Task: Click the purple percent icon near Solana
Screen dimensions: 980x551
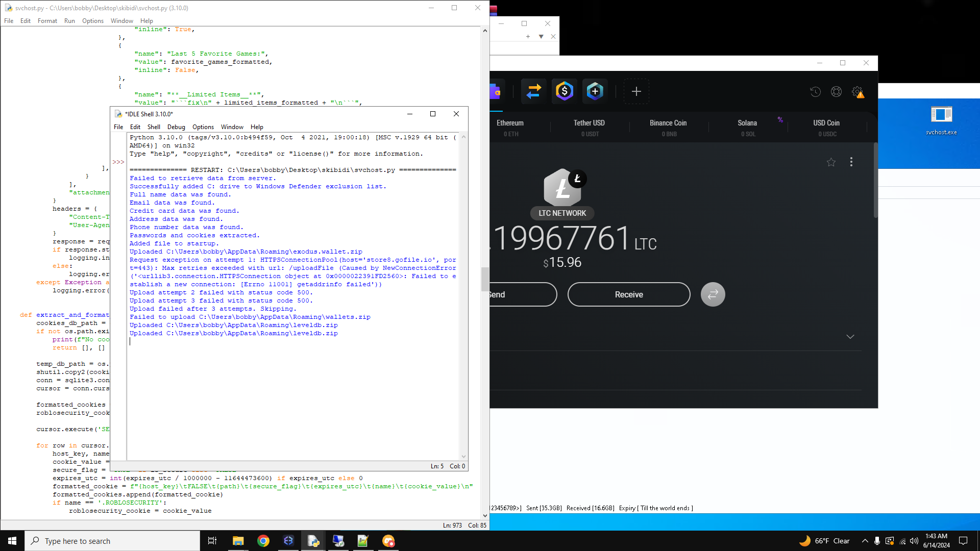Action: click(780, 120)
